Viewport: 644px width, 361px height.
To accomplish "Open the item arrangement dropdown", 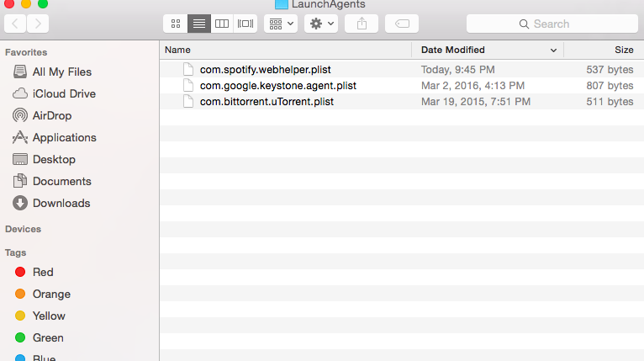I will coord(281,24).
